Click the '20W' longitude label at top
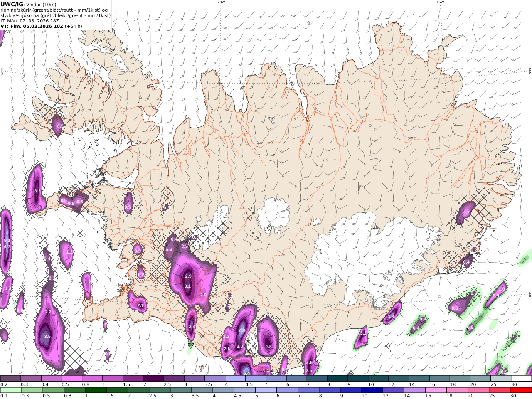 221,2
